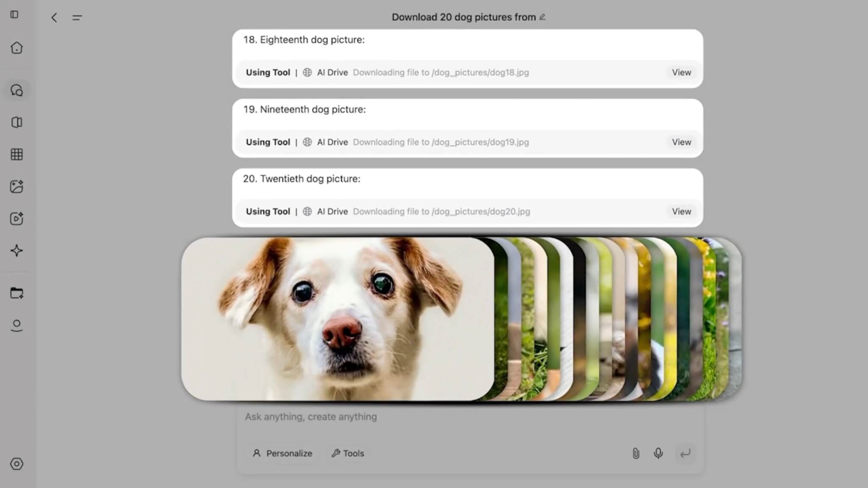Viewport: 868px width, 488px height.
Task: Open the settings icon at sidebar bottom
Action: 17,464
